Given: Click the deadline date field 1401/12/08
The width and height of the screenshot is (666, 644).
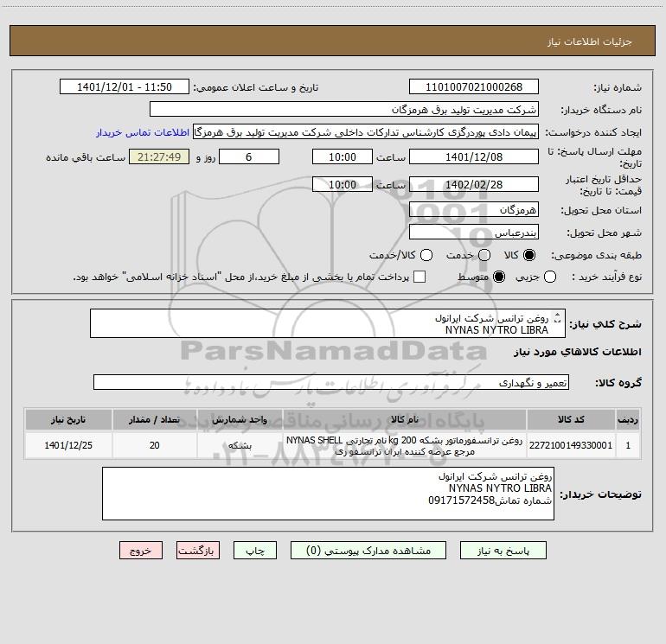Looking at the screenshot, I should pyautogui.click(x=474, y=157).
